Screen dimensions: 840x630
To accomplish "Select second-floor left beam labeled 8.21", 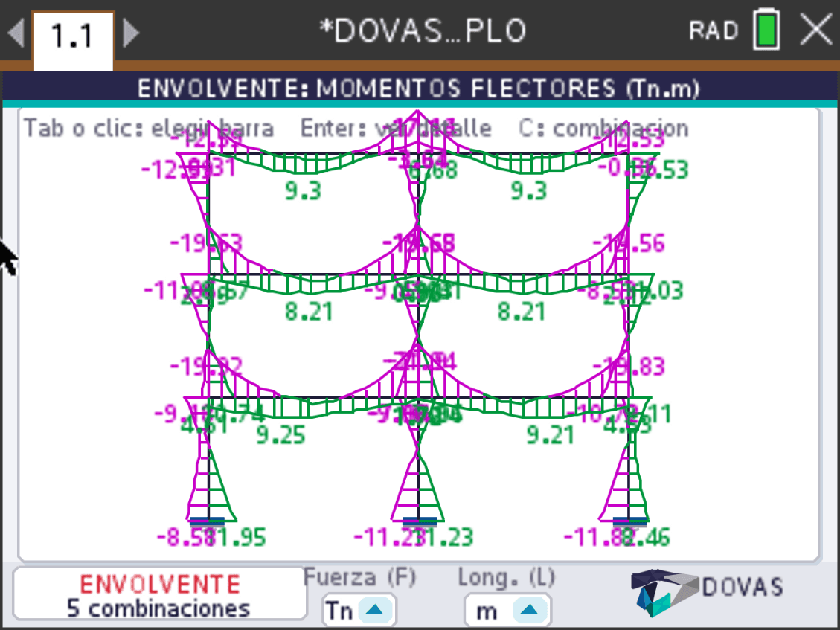I will (x=313, y=275).
